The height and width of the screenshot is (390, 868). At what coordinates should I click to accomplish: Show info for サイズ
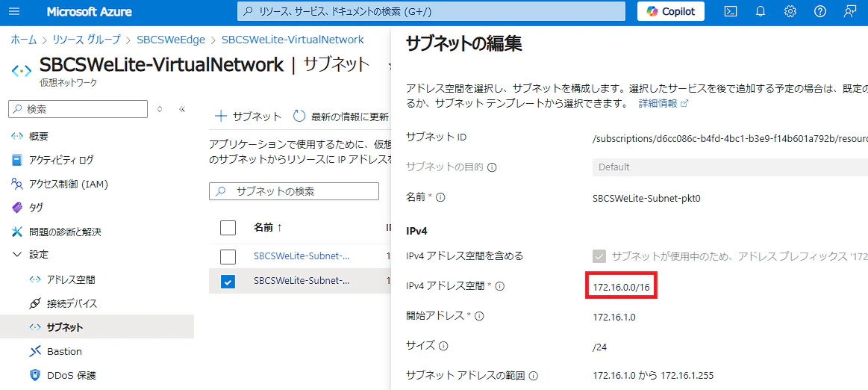click(443, 346)
